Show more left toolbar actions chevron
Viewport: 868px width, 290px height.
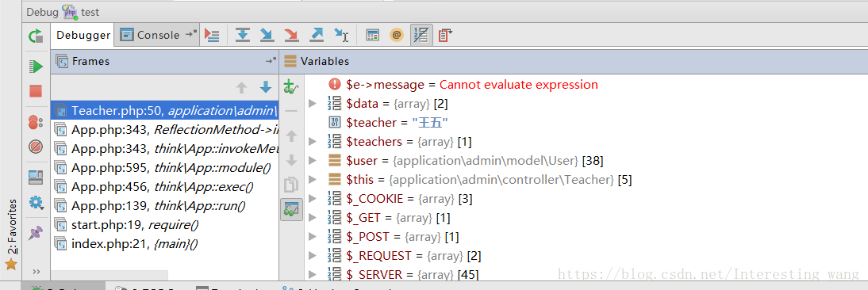(x=36, y=271)
